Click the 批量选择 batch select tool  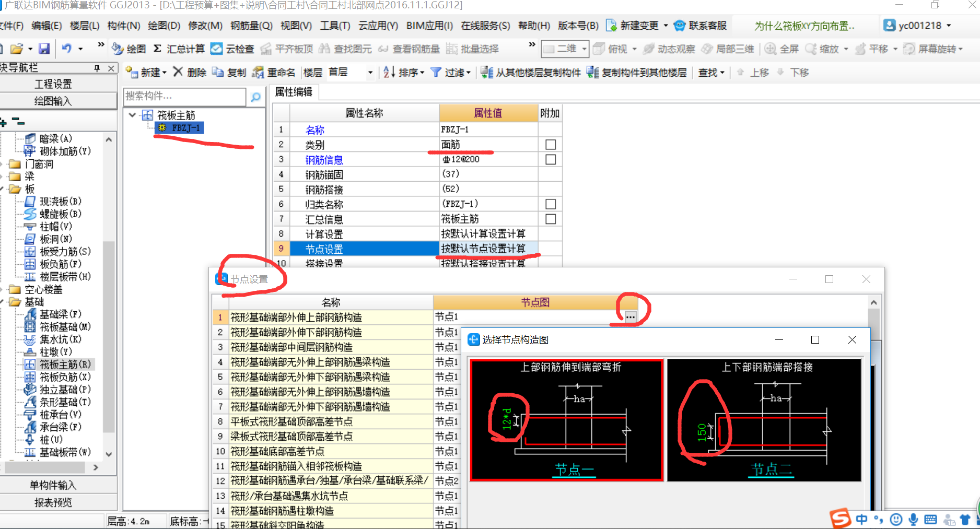473,49
